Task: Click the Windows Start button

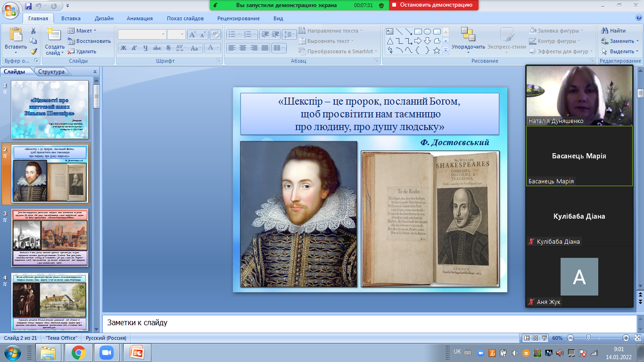Action: point(12,353)
